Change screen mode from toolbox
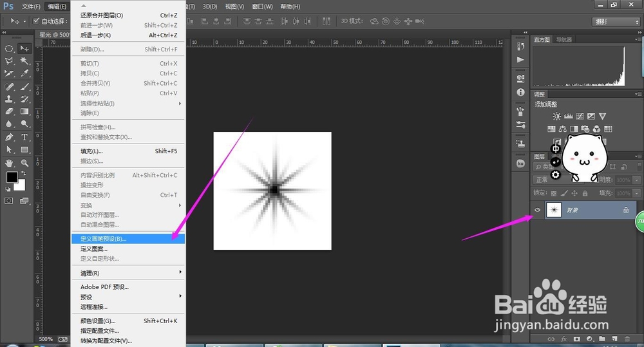Screen dimensions: 644x347 24,201
